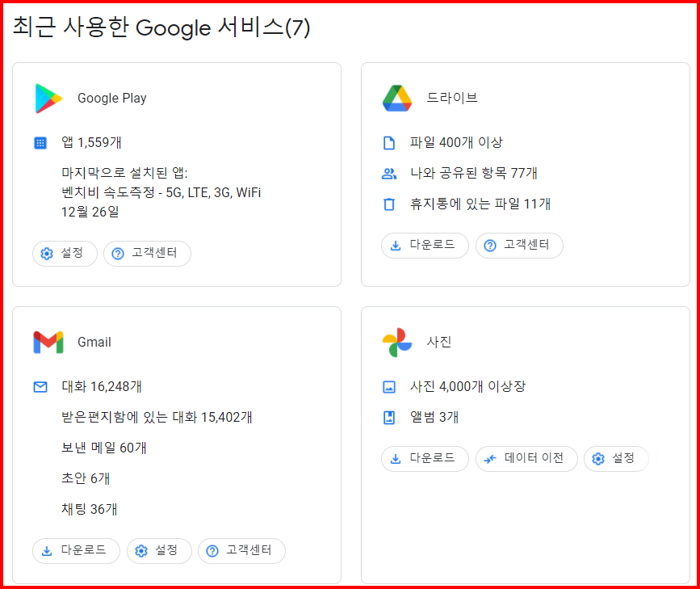
Task: Click 다운로드 button in 드라이브 card
Action: pyautogui.click(x=425, y=246)
